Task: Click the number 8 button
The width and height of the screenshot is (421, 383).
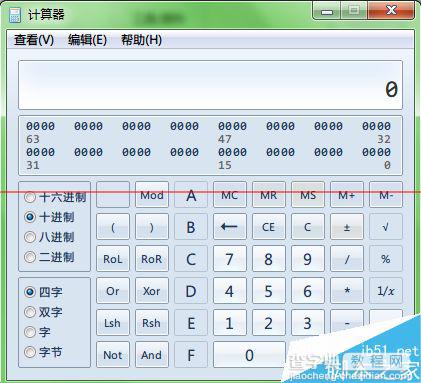Action: click(269, 259)
